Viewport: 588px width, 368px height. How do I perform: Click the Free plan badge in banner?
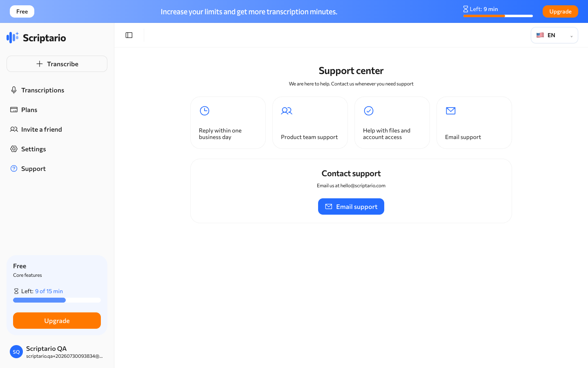[22, 11]
